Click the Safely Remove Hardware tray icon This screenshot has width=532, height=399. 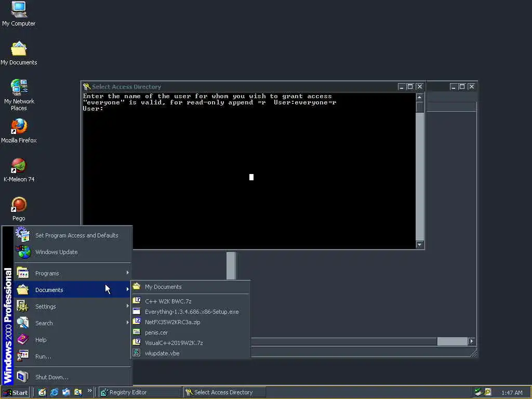tap(478, 392)
